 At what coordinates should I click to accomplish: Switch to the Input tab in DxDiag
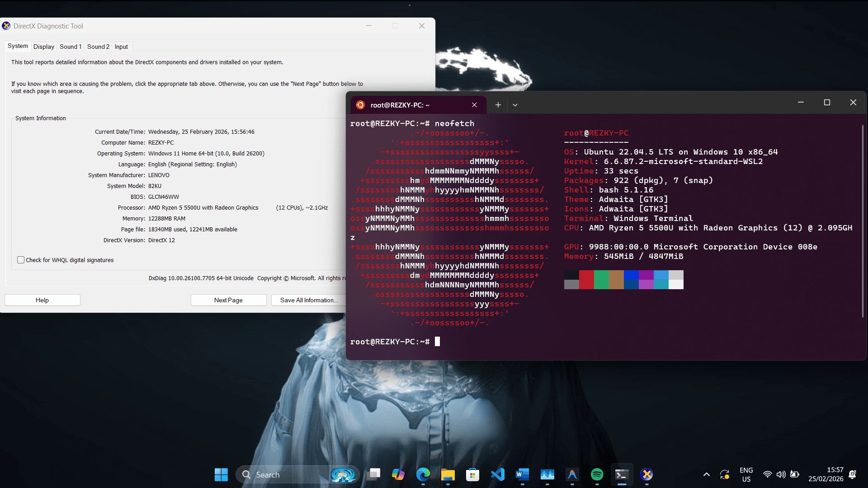121,47
